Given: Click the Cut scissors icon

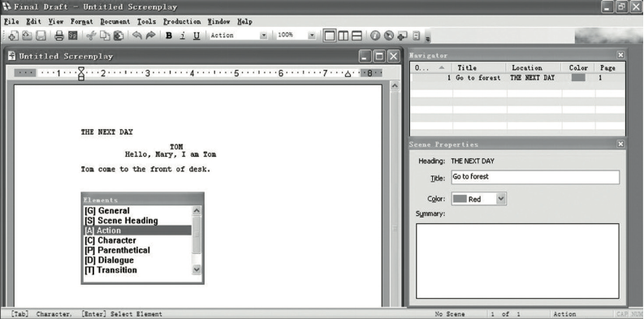Looking at the screenshot, I should pos(91,36).
